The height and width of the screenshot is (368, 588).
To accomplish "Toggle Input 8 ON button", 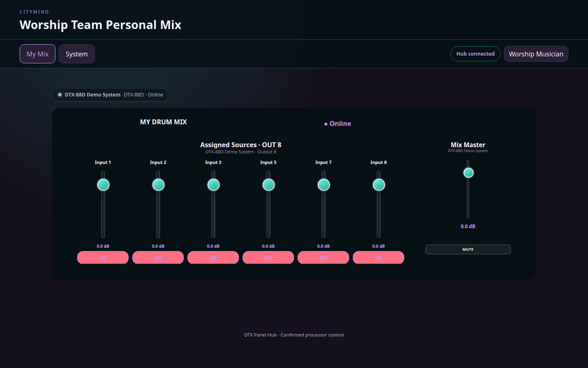I will tap(379, 258).
